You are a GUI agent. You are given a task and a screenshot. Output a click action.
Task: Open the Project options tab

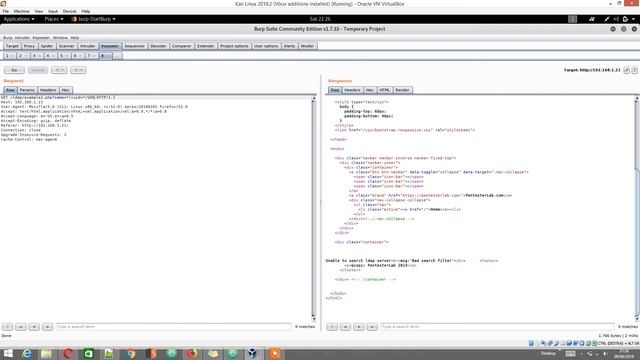pyautogui.click(x=234, y=46)
